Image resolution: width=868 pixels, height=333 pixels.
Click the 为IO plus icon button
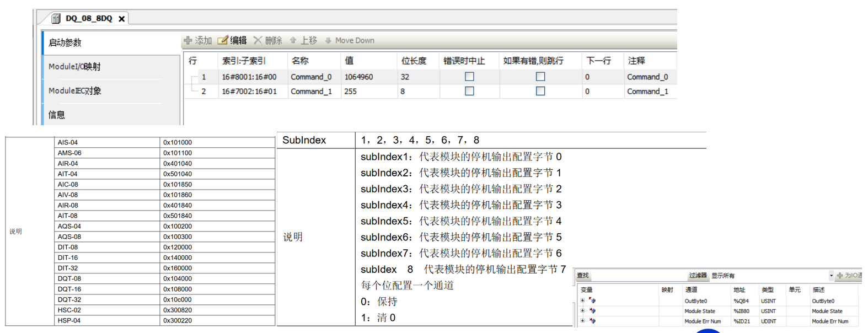(840, 276)
